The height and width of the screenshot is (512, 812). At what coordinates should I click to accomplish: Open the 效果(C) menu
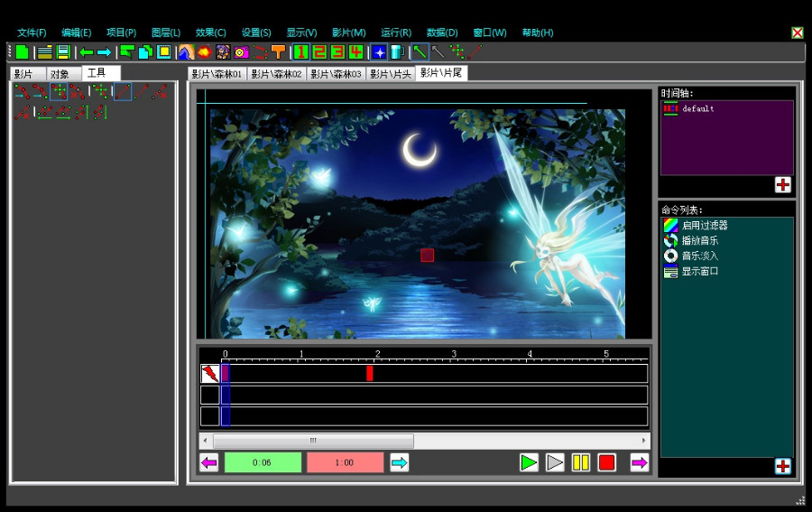point(211,33)
